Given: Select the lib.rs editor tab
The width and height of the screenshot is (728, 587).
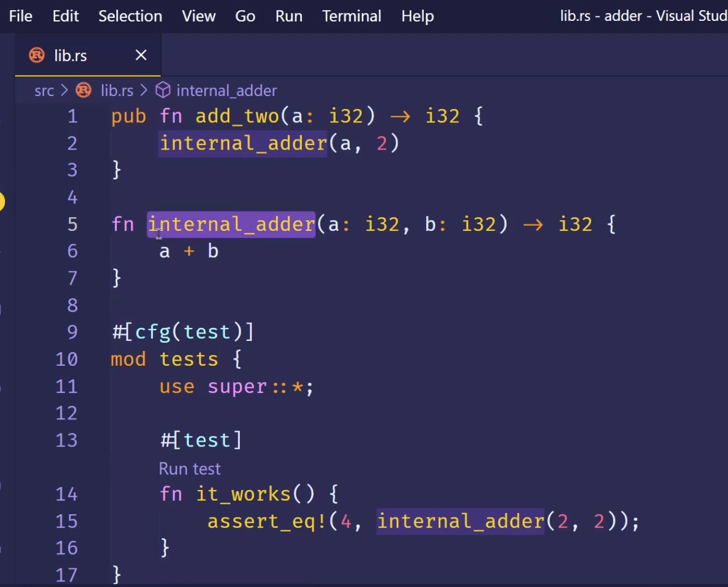Looking at the screenshot, I should 71,55.
